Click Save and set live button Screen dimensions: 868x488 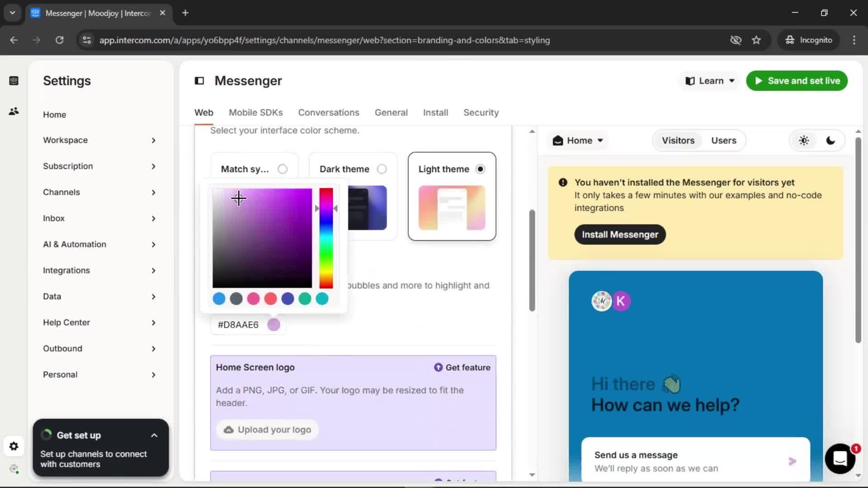(x=797, y=81)
